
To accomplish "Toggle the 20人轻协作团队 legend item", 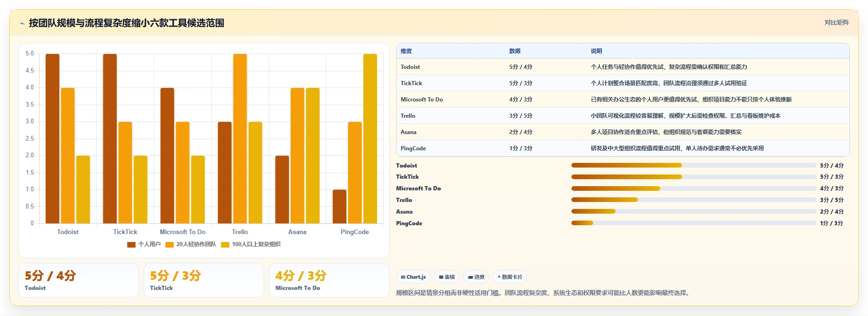I will tap(191, 244).
